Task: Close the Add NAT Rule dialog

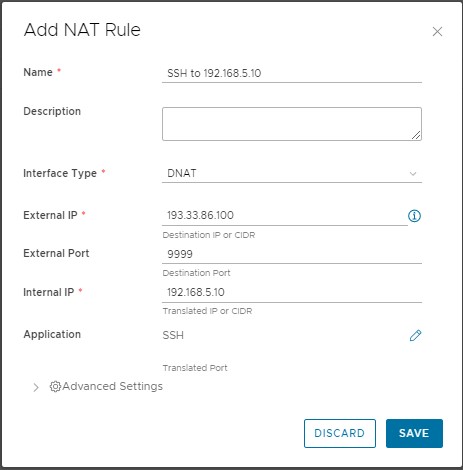Action: [x=437, y=32]
